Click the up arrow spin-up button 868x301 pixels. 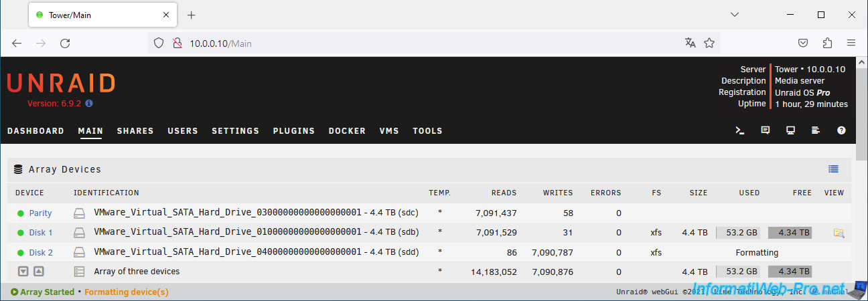point(38,272)
